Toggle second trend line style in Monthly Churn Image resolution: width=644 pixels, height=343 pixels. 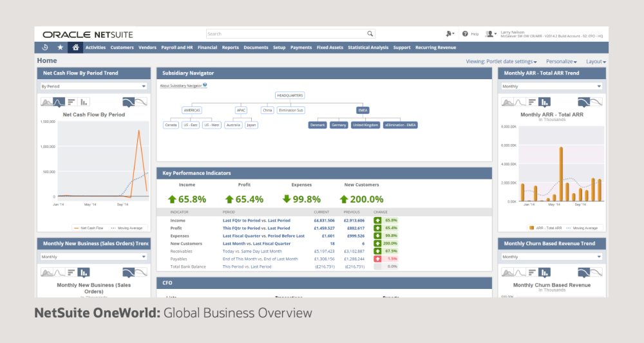pyautogui.click(x=596, y=272)
